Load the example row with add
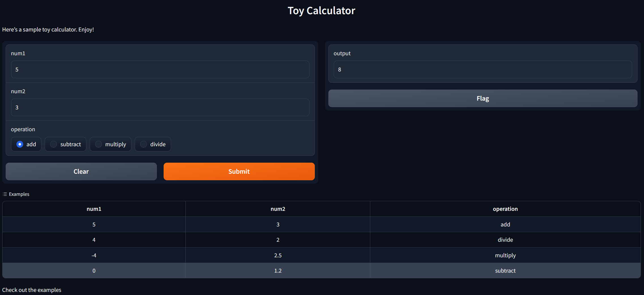644x295 pixels. pyautogui.click(x=321, y=224)
